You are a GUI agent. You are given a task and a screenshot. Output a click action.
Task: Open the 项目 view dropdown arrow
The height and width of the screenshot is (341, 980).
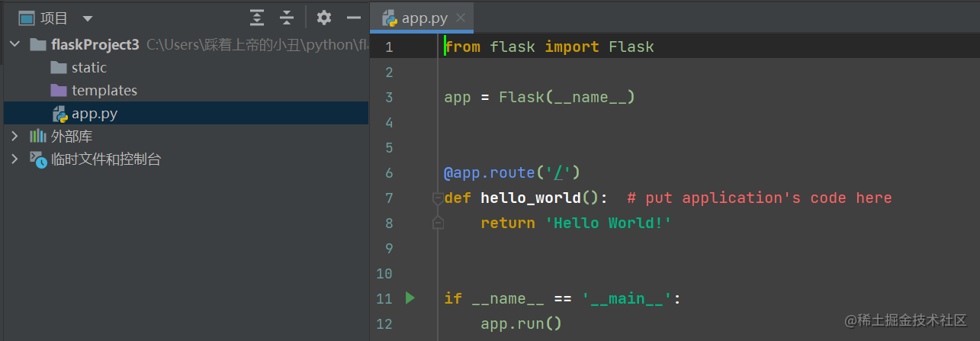pyautogui.click(x=88, y=18)
